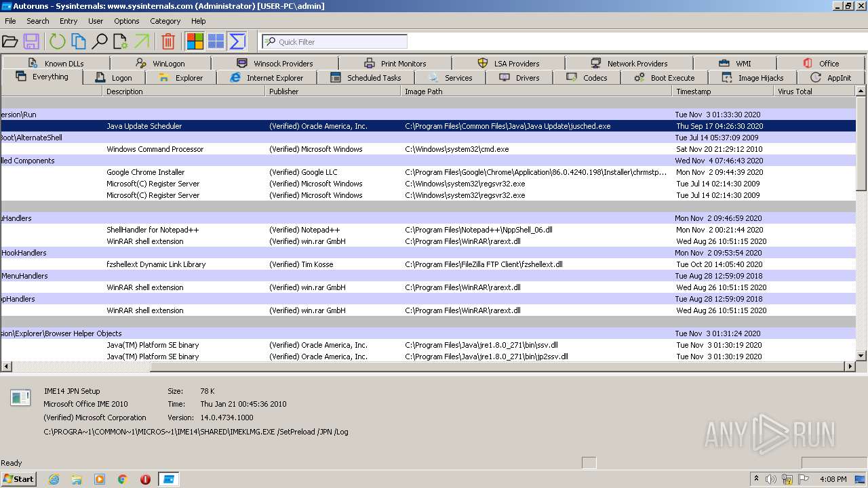Refresh the autoruns list
868x488 pixels.
[57, 41]
